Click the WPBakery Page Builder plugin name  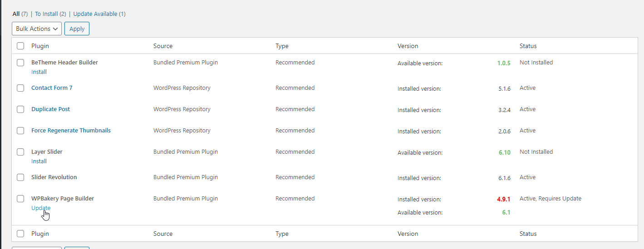point(63,198)
